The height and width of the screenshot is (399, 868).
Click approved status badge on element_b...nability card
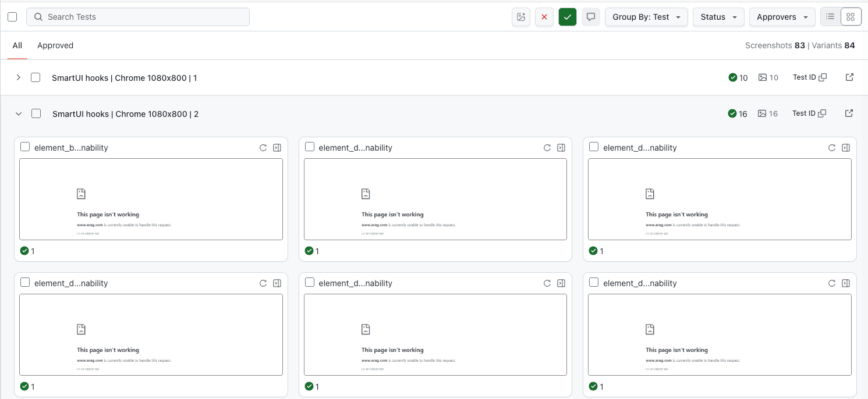[24, 251]
